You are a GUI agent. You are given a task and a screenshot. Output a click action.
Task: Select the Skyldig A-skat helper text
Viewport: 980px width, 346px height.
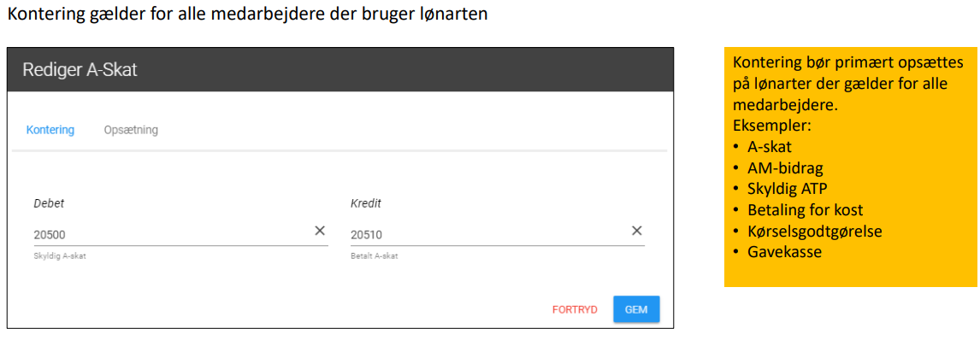pos(60,256)
